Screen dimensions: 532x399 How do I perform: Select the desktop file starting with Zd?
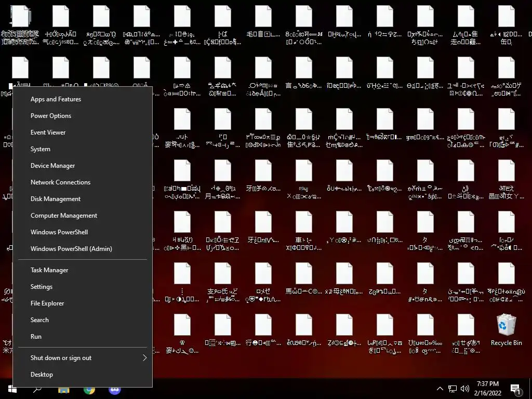344,330
